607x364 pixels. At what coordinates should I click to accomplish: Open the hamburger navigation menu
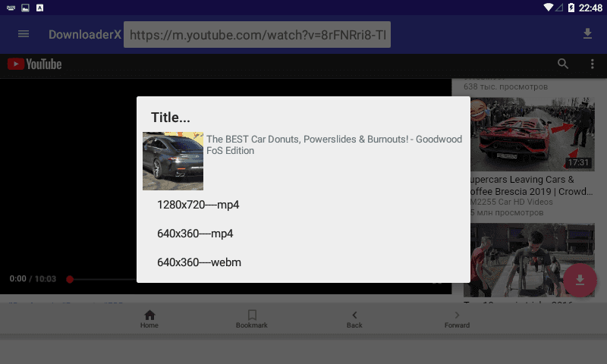coord(24,34)
